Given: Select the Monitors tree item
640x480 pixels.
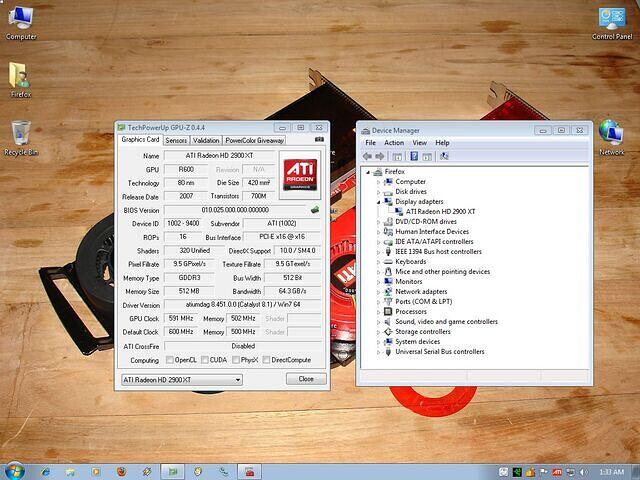Looking at the screenshot, I should point(409,282).
